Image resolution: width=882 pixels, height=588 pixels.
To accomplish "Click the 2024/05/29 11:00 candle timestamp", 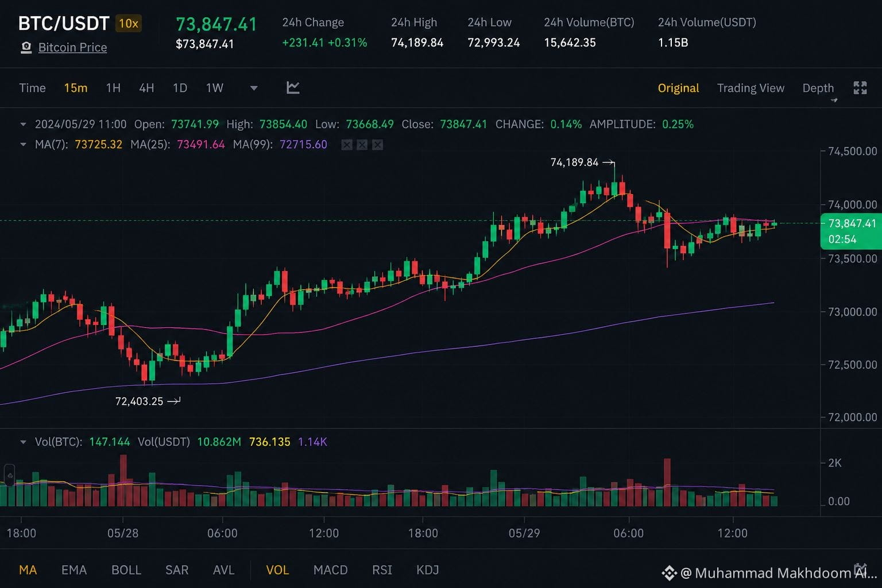I will [x=80, y=124].
